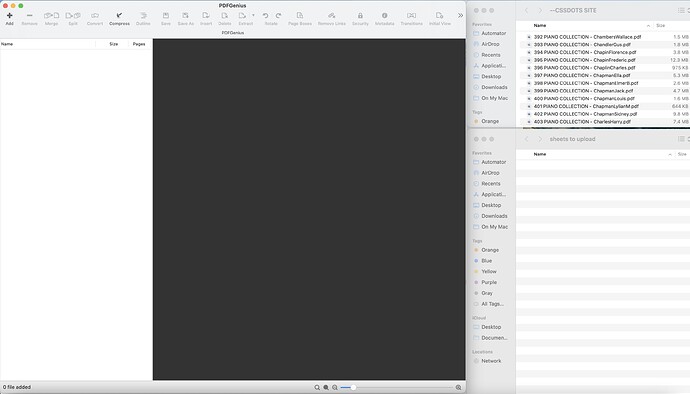The image size is (690, 394).
Task: Toggle list view in sheets to upload window
Action: pos(681,139)
